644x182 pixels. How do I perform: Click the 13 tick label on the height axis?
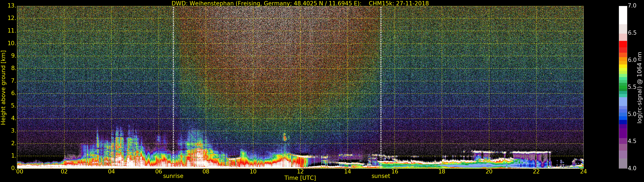click(12, 6)
